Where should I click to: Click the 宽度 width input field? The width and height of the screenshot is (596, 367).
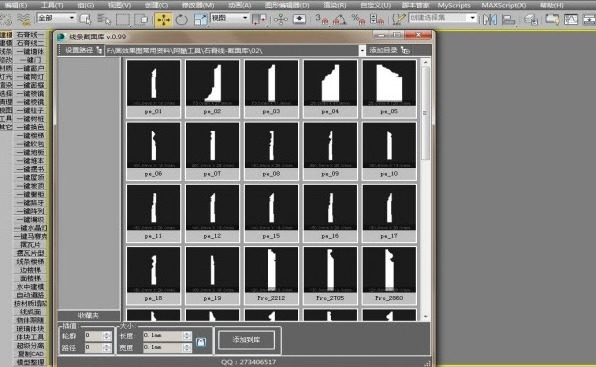point(163,347)
